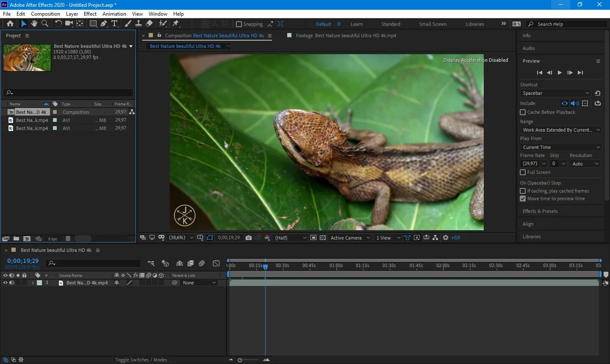The height and width of the screenshot is (364, 610).
Task: Take a snapshot of the composition
Action: (249, 237)
